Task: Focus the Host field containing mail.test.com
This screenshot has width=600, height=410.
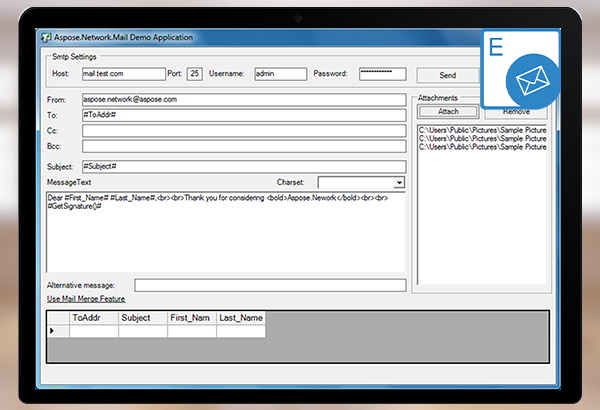Action: click(x=123, y=74)
